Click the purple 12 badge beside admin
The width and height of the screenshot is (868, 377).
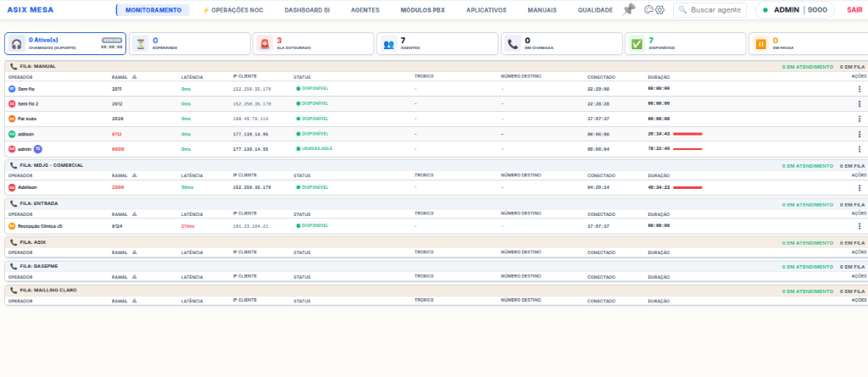37,149
